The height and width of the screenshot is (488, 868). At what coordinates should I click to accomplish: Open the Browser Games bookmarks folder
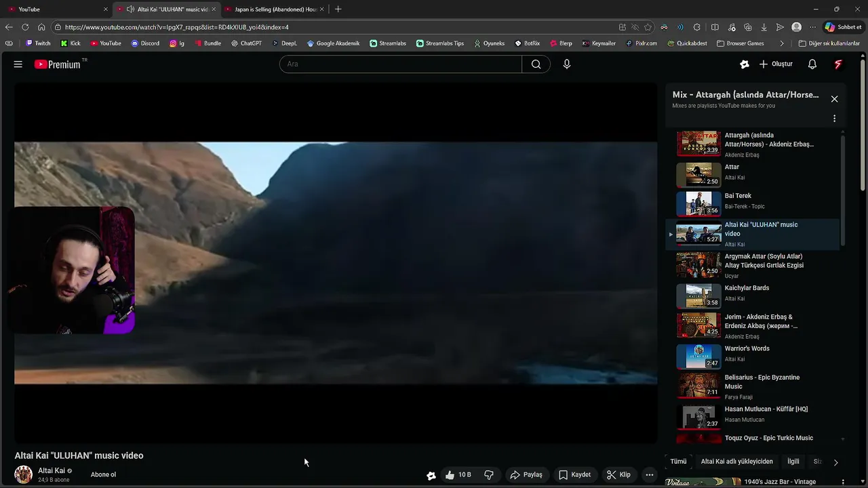click(x=741, y=43)
